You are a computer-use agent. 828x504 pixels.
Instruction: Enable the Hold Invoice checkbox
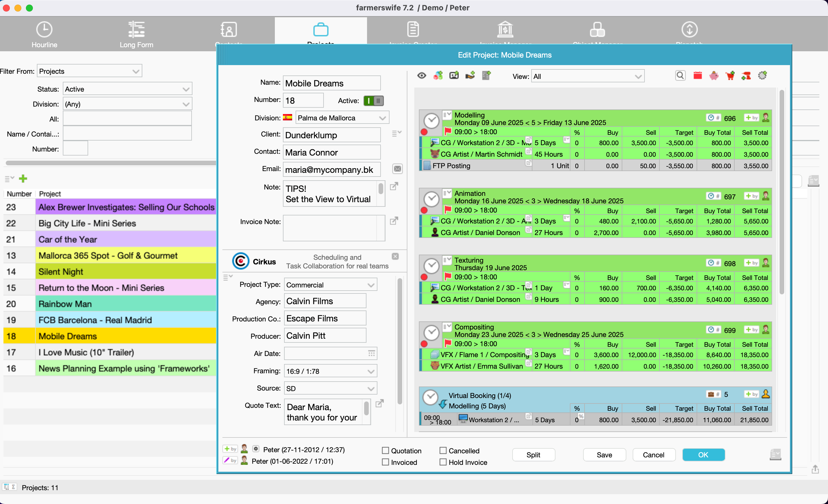pyautogui.click(x=443, y=462)
